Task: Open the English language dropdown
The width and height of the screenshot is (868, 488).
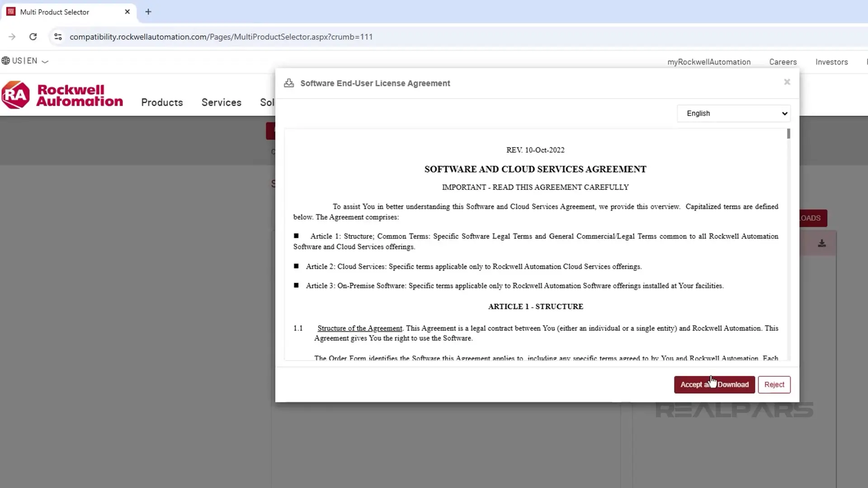Action: click(734, 113)
